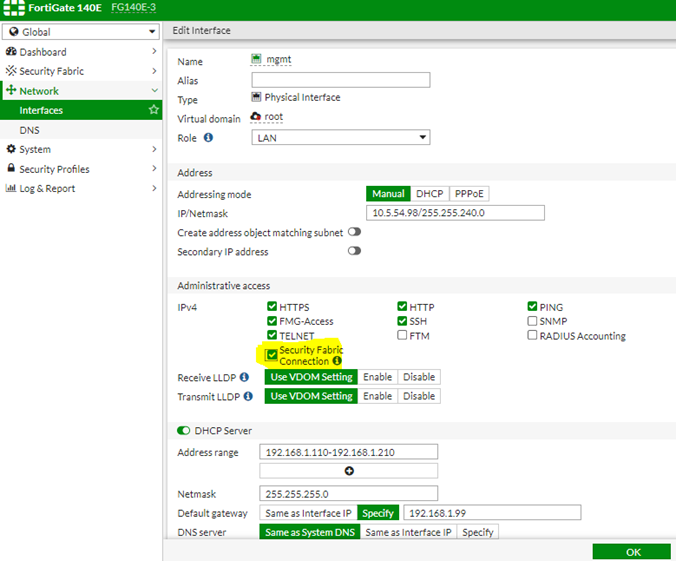Viewport: 676px width, 561px height.
Task: Select DHCP addressing mode
Action: (429, 193)
